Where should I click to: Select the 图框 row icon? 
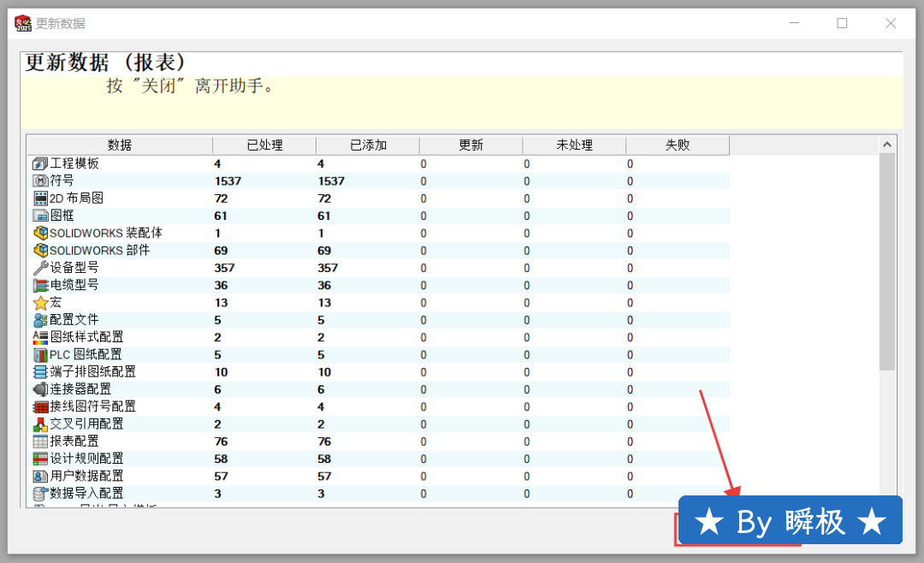tap(40, 216)
